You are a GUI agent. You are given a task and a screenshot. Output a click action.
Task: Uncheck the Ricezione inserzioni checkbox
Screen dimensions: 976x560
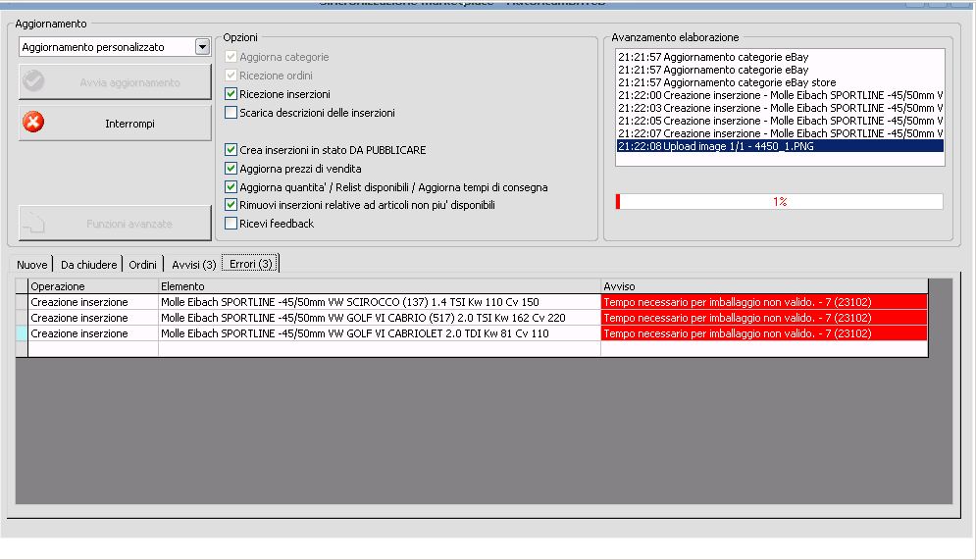pos(231,94)
